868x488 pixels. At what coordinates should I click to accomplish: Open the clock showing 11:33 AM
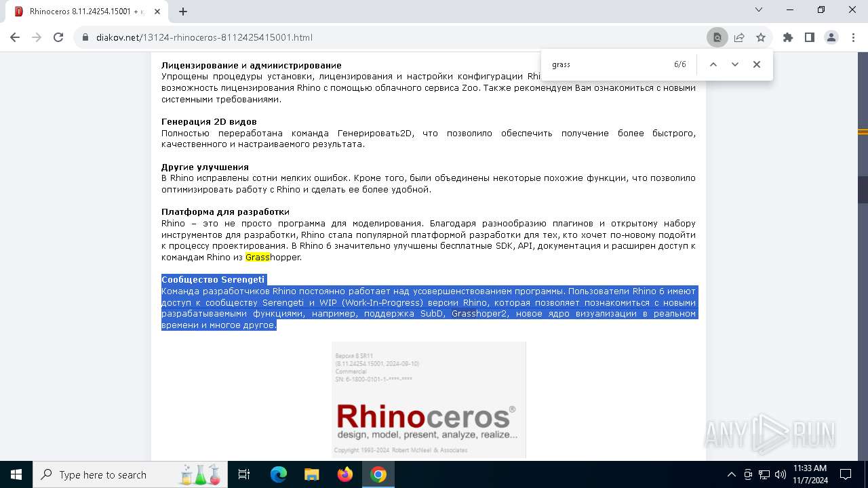pos(810,474)
